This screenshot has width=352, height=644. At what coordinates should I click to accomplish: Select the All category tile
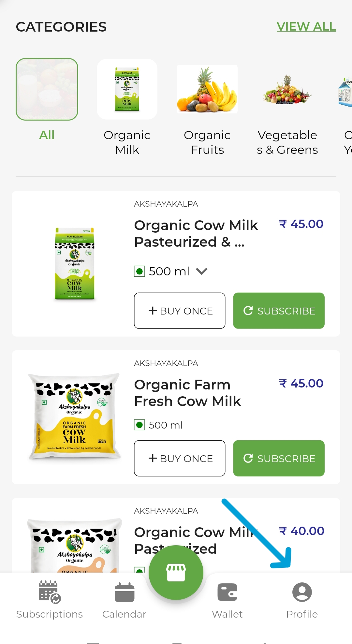click(47, 89)
